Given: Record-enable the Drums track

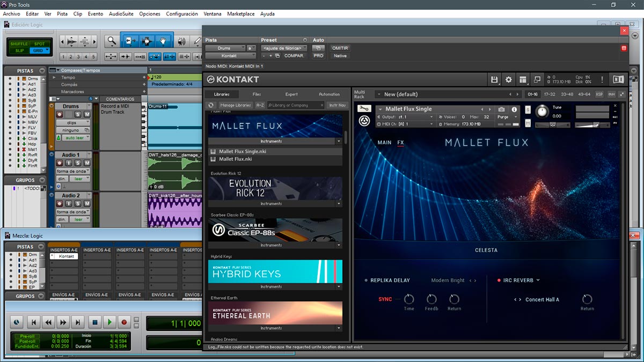Looking at the screenshot, I should (x=60, y=114).
